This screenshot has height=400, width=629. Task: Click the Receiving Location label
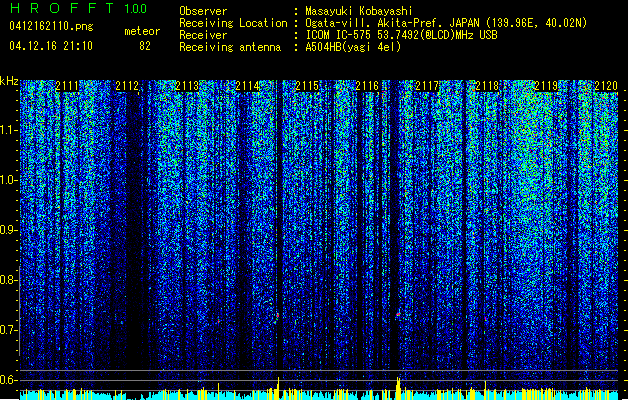tap(233, 23)
